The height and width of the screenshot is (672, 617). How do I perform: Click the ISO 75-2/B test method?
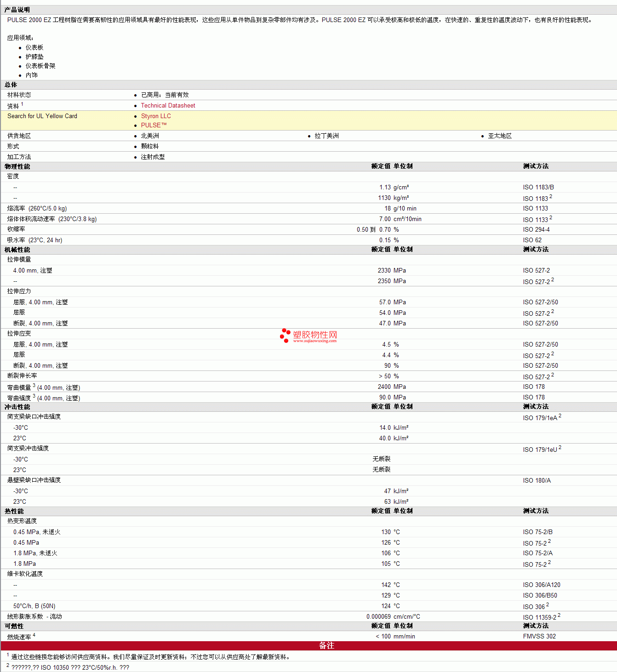[x=537, y=532]
